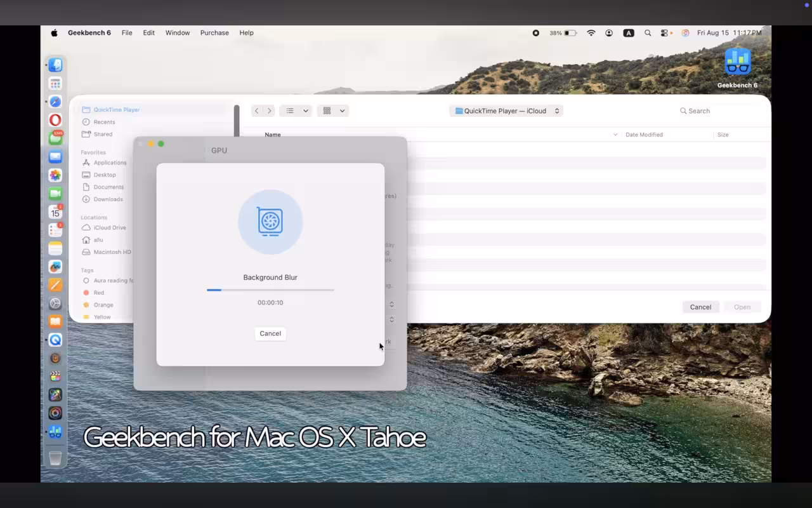Go forward in the file dialog
This screenshot has width=812, height=508.
coord(269,110)
